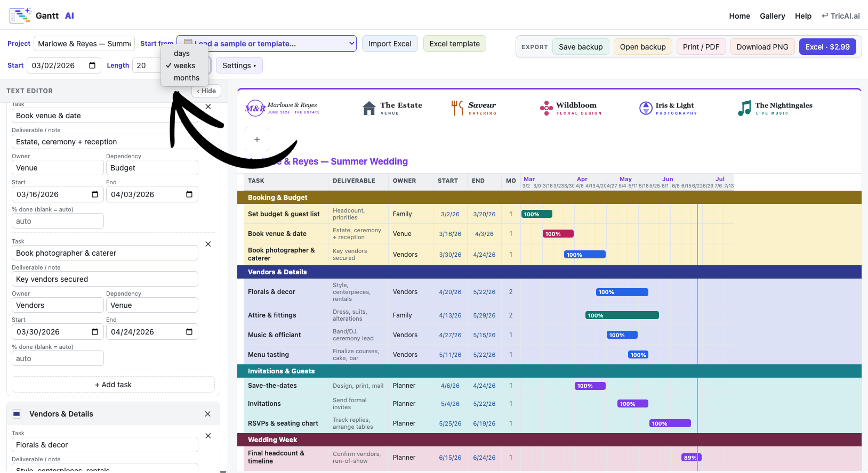
Task: Click the Apr month label in timeline
Action: coord(582,179)
